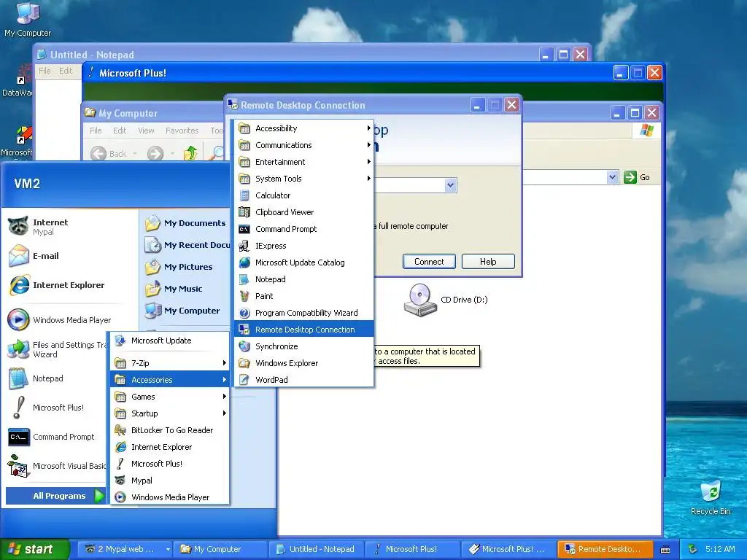
Task: Open File menu in My Computer window
Action: pyautogui.click(x=96, y=131)
